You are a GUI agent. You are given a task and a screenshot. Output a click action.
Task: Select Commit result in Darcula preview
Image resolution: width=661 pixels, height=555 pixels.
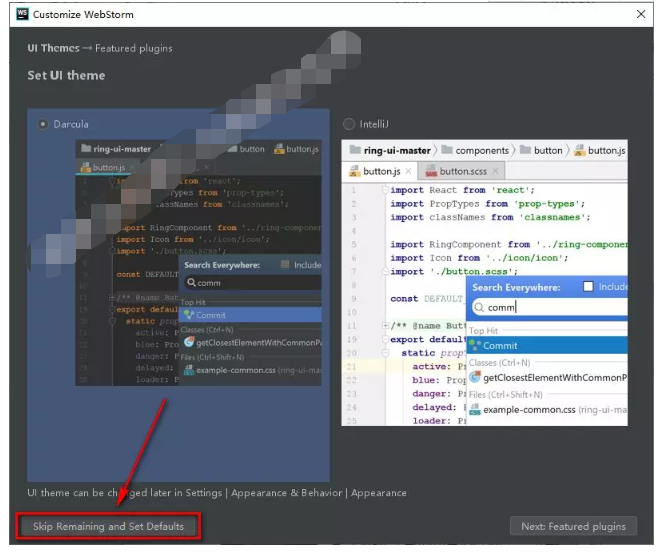coord(250,315)
